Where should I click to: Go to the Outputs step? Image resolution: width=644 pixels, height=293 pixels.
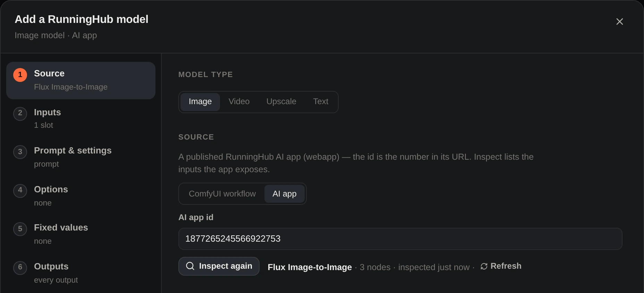pos(81,273)
